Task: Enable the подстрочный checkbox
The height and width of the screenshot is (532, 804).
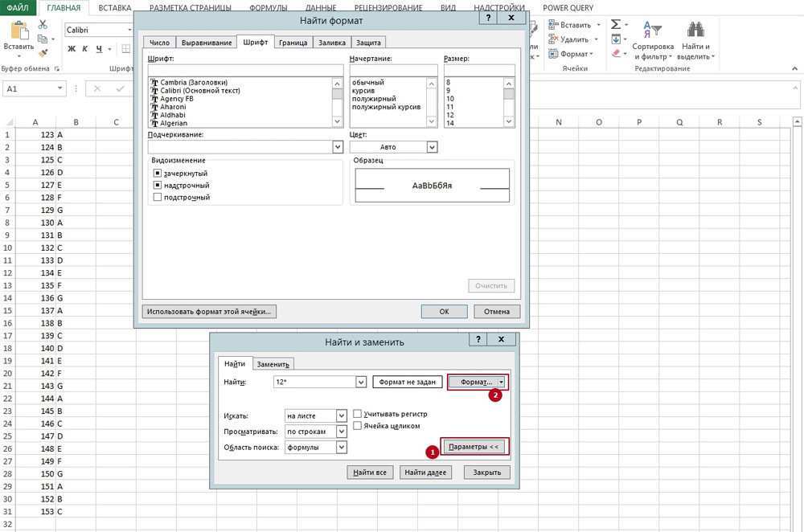Action: click(158, 197)
